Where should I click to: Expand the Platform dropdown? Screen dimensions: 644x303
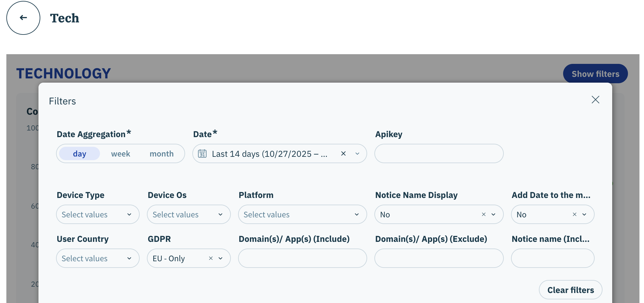302,214
